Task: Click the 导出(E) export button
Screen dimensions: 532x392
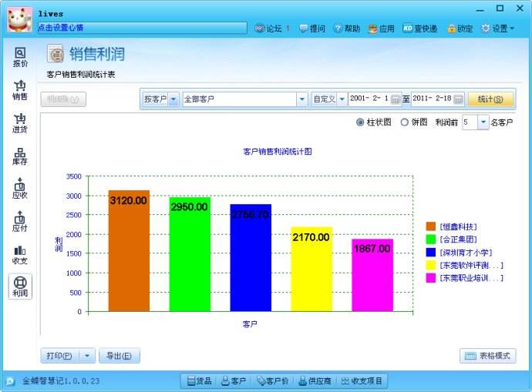Action: [119, 356]
